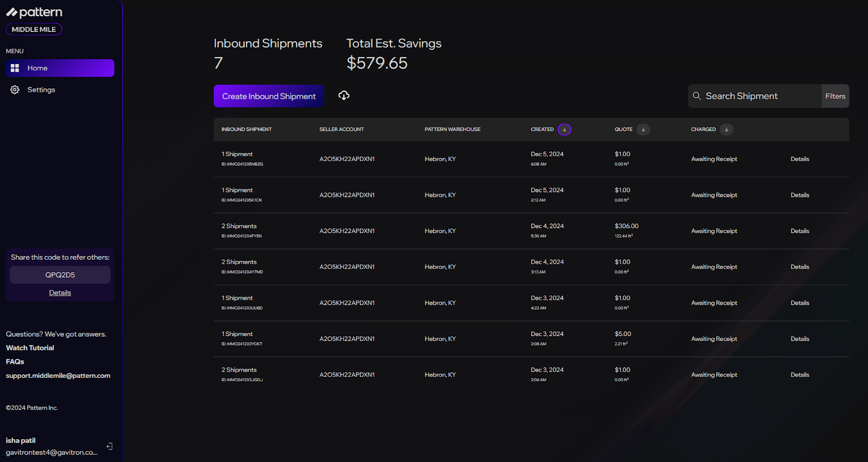This screenshot has width=868, height=462.
Task: Open the Filters panel
Action: (835, 96)
